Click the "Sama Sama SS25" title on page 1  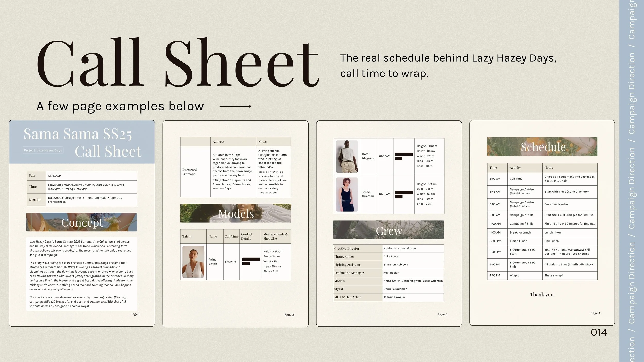pos(78,134)
